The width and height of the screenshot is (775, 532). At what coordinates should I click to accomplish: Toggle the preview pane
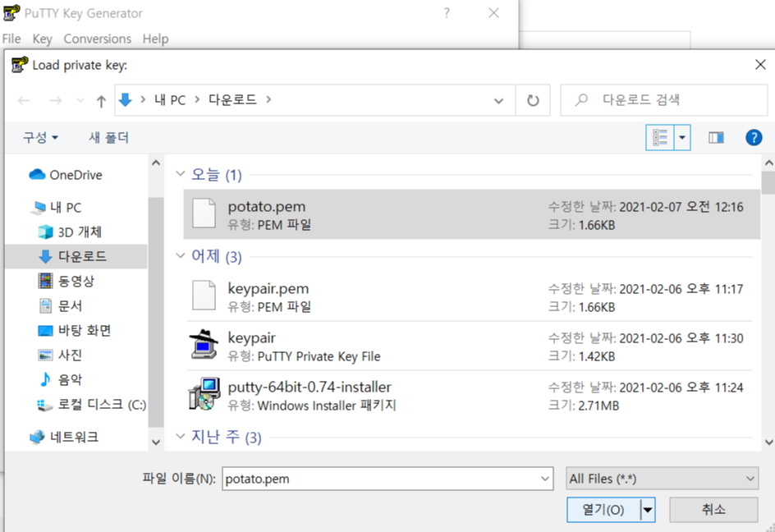(716, 137)
